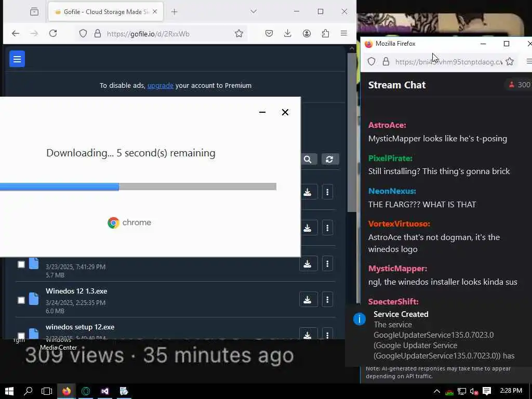The width and height of the screenshot is (532, 399).
Task: Click the Winedos 12 1.3.exe file name
Action: click(x=76, y=291)
